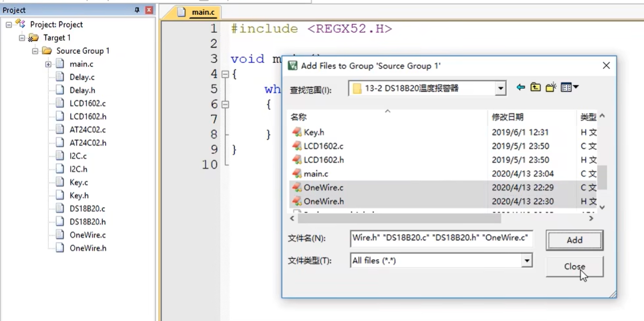Select LCD1602.h in the file list
This screenshot has width=644, height=321.
click(324, 160)
